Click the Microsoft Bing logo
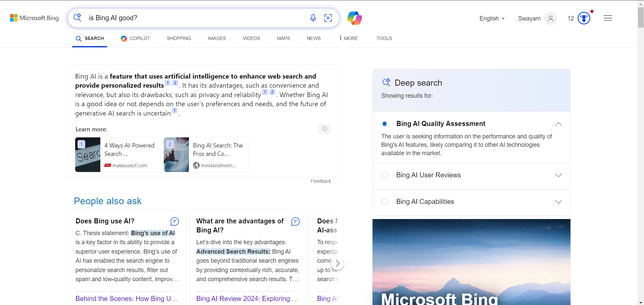Viewport: 644px width, 305px height. [x=34, y=18]
